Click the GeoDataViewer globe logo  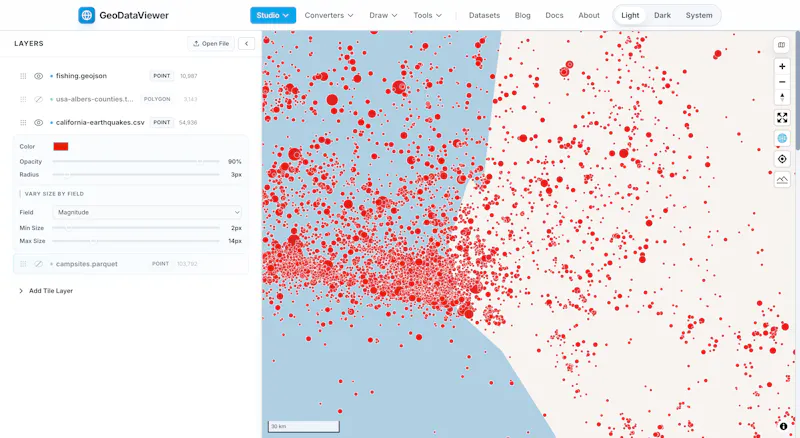click(x=87, y=15)
